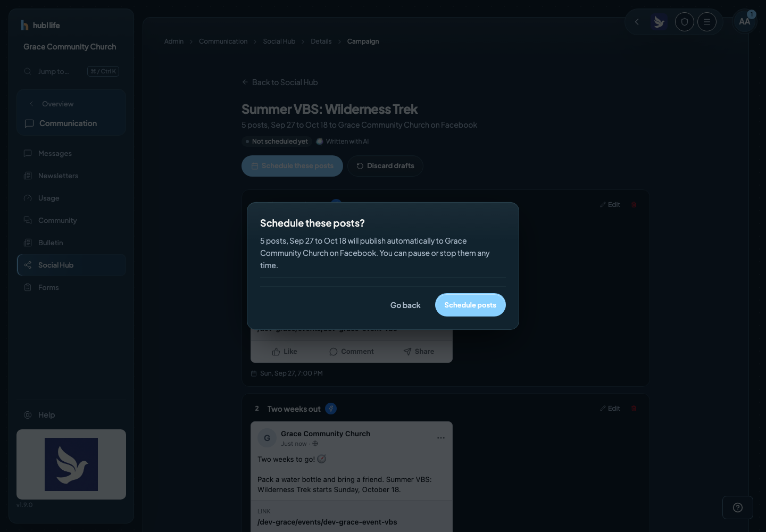Click Like on the post preview

coord(285,352)
